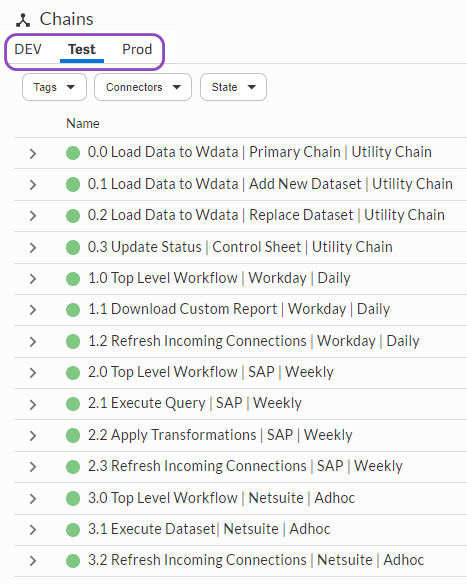Click green status dot of 2.3 SAP refresh
The height and width of the screenshot is (584, 467).
(x=73, y=467)
